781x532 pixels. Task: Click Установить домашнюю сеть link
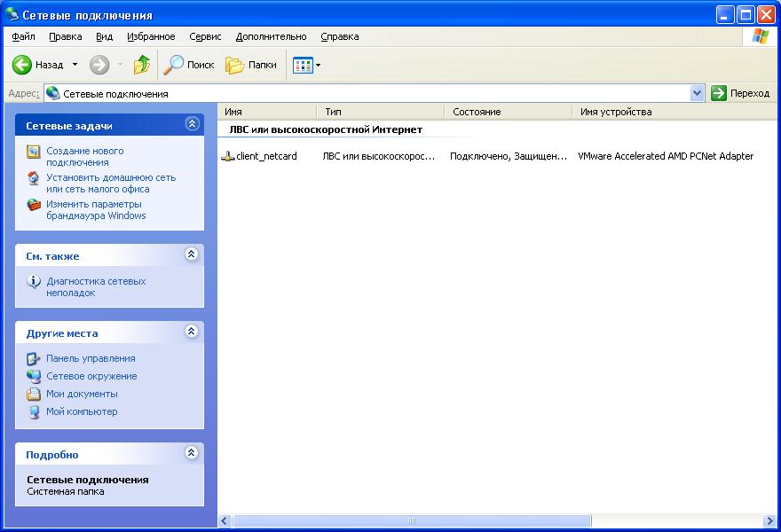(x=111, y=184)
